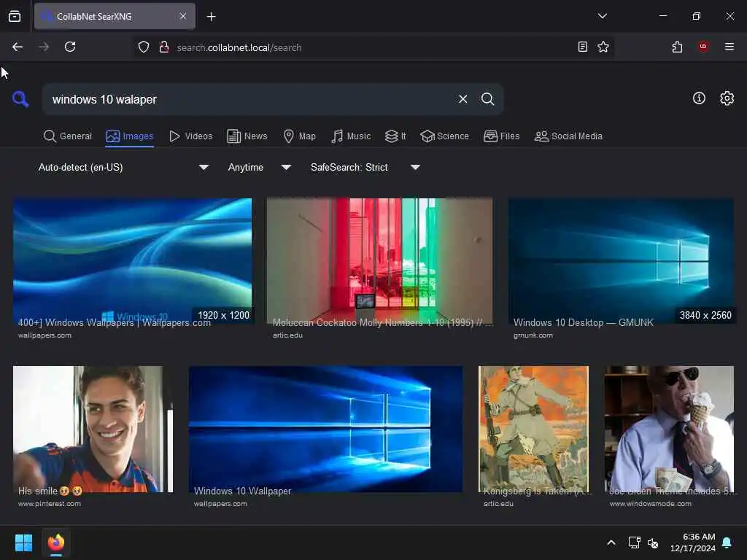Click the Firefox taskbar icon
The image size is (747, 560).
56,542
